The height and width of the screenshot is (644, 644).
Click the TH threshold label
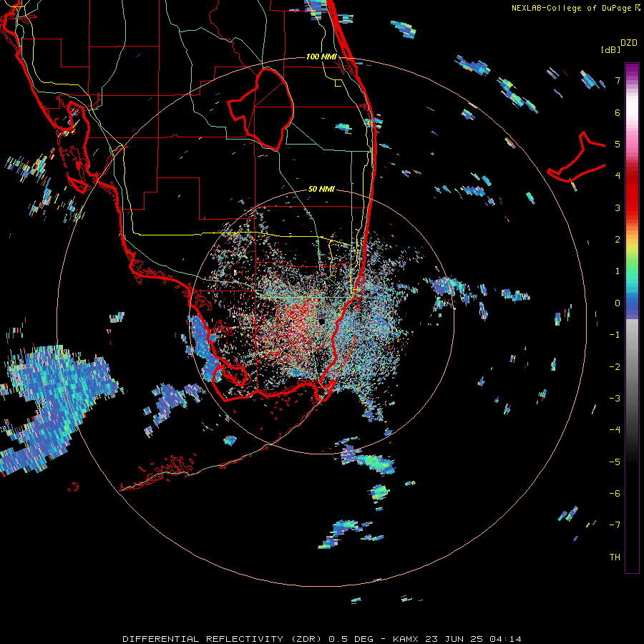click(615, 557)
